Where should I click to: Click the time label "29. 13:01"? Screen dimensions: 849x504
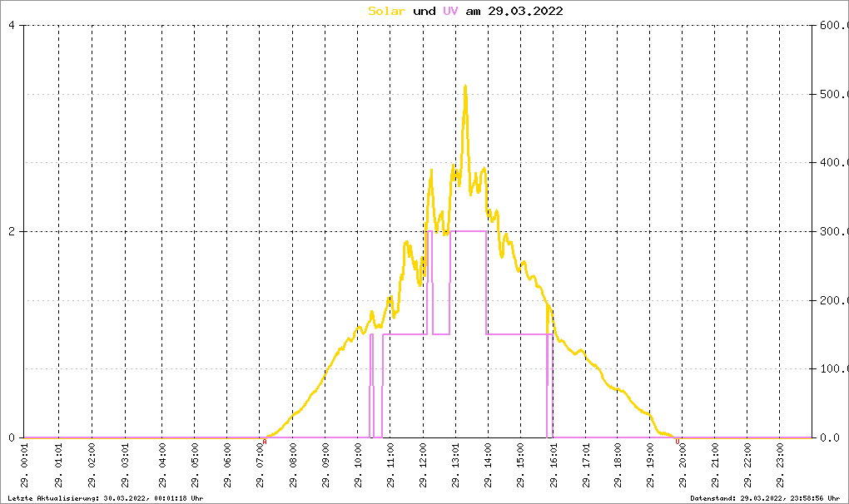[455, 466]
